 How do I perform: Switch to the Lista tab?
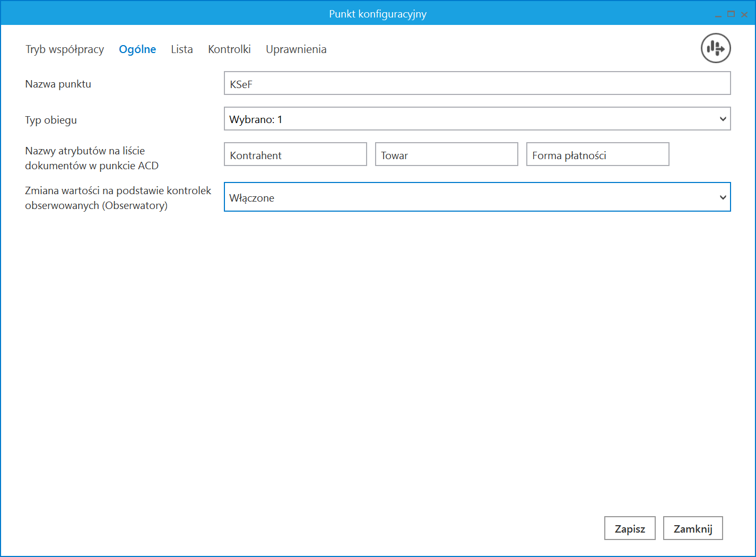(x=182, y=49)
